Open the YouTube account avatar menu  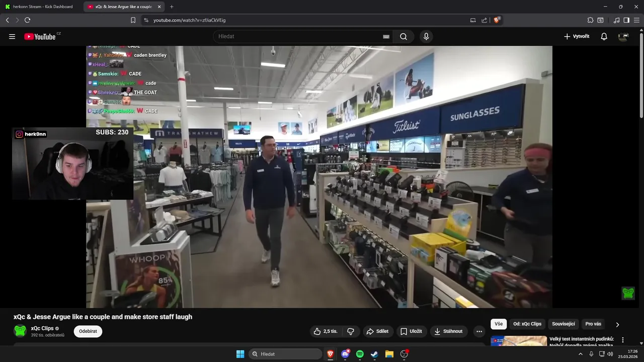[623, 37]
